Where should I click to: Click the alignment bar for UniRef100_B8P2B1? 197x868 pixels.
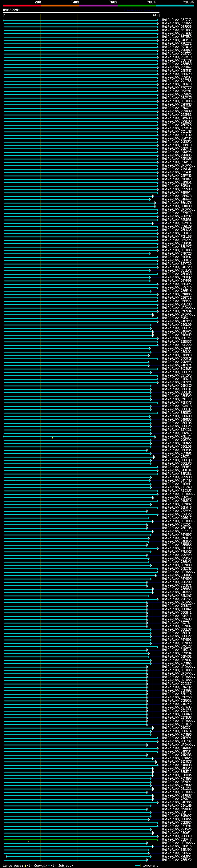click(81, 474)
